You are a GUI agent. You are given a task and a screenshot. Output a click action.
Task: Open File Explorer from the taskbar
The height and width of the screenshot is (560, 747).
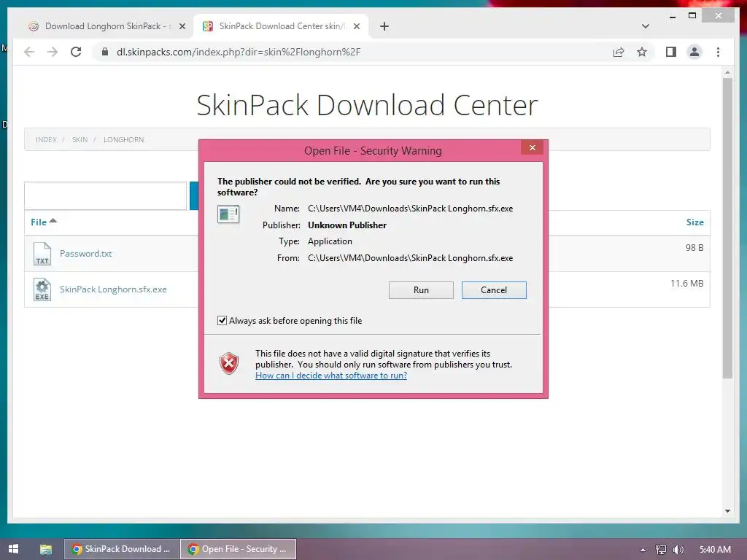coord(46,549)
